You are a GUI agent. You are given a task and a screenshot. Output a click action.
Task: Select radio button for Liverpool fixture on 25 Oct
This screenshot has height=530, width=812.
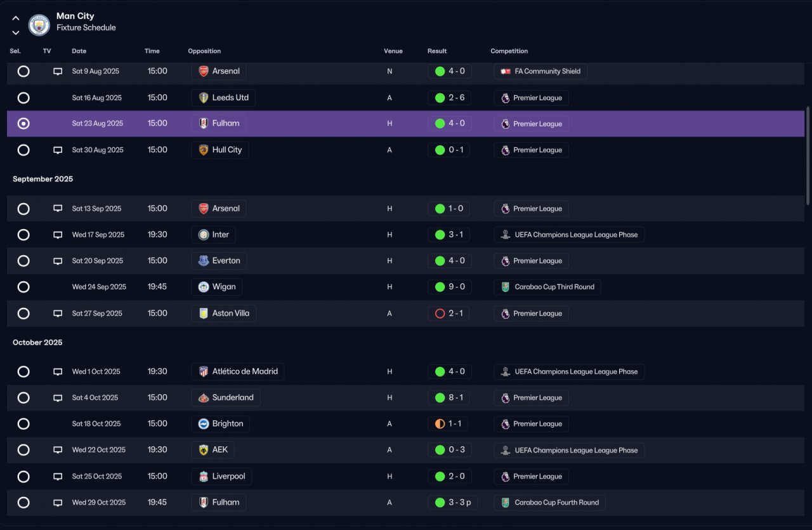pos(23,477)
